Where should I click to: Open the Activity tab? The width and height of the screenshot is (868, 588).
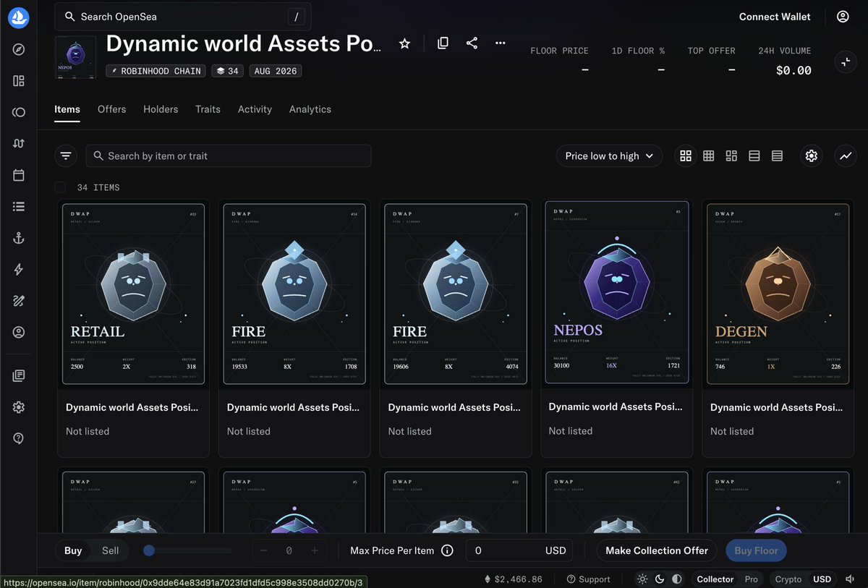pos(255,109)
